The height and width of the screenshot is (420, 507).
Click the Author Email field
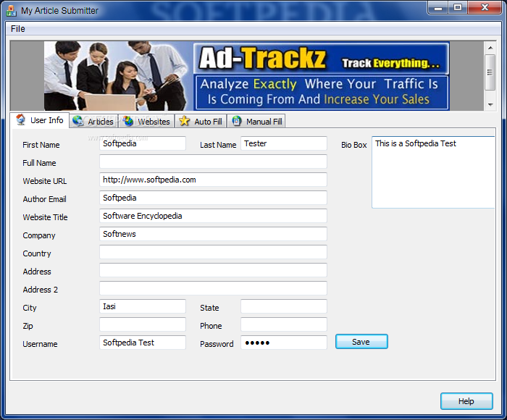click(x=213, y=198)
